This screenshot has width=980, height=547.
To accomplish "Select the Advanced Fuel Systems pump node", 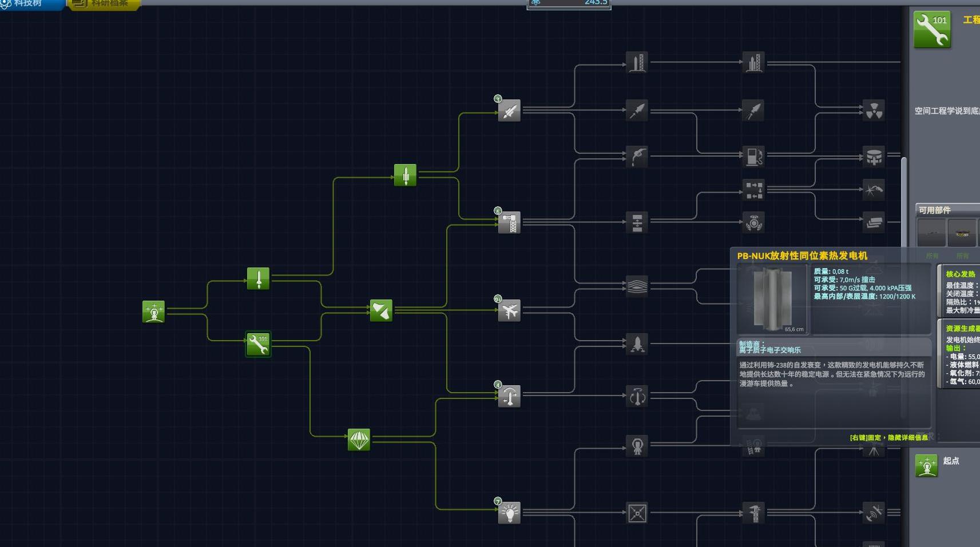I will (x=753, y=156).
